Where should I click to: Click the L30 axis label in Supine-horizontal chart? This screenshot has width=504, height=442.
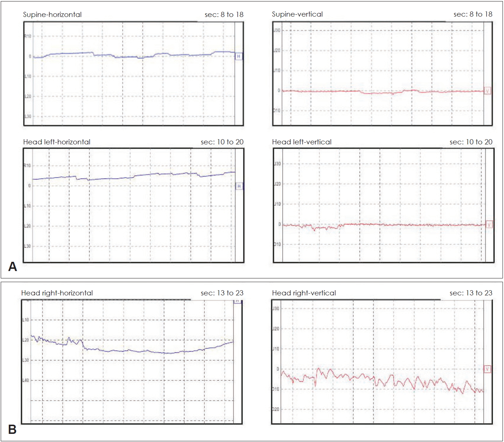[x=28, y=116]
